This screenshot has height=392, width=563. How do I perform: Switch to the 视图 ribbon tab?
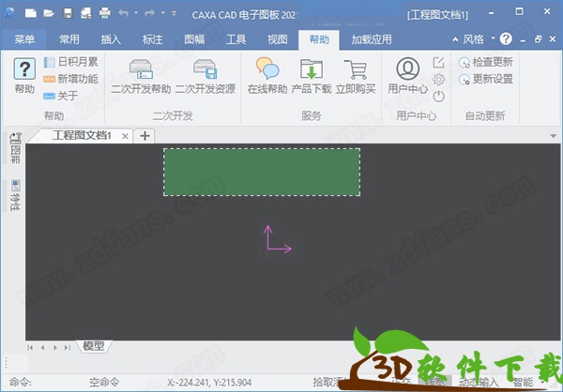[x=278, y=39]
